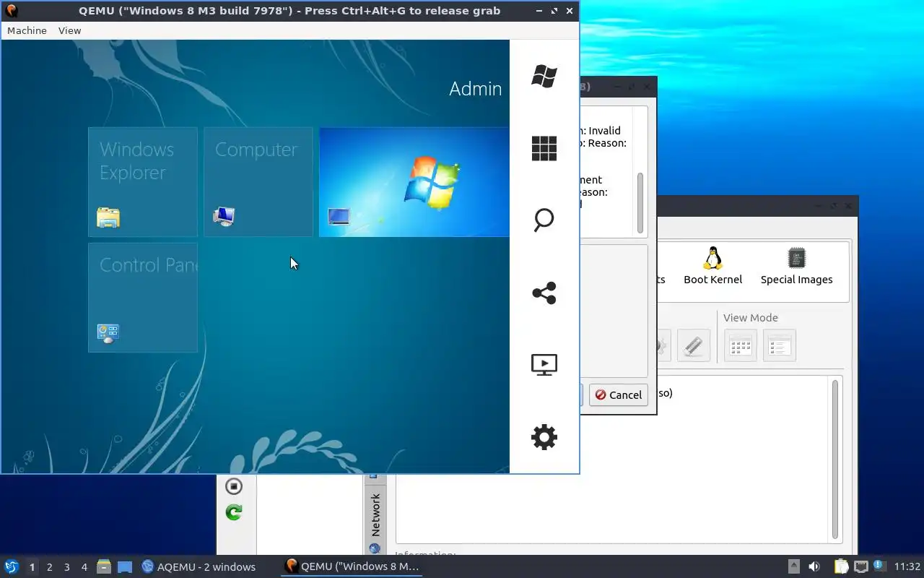Image resolution: width=924 pixels, height=578 pixels.
Task: Switch to virtual desktop 3
Action: [x=66, y=567]
